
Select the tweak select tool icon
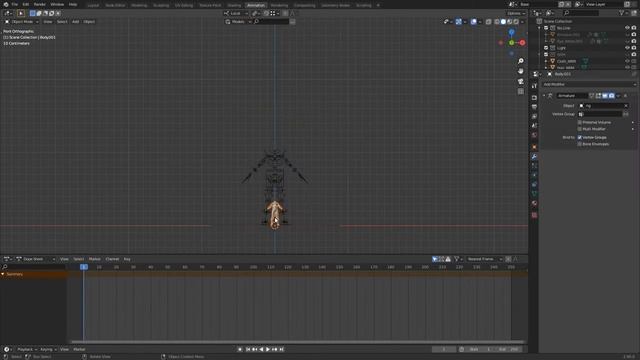point(21,13)
